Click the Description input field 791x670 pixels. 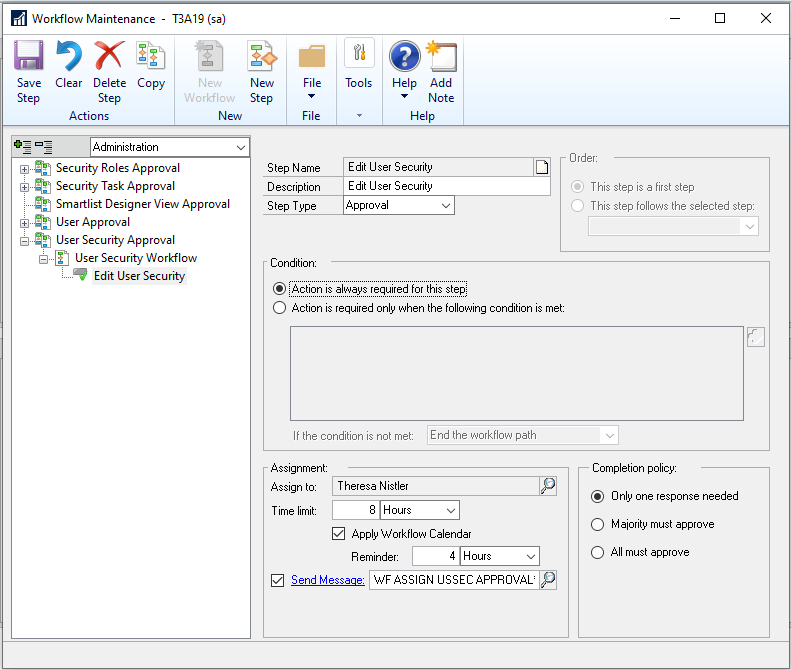447,186
